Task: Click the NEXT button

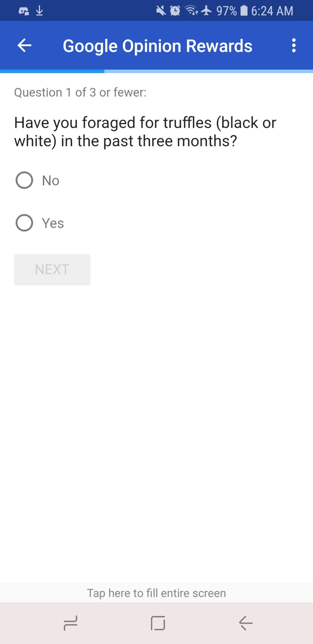Action: coord(52,270)
